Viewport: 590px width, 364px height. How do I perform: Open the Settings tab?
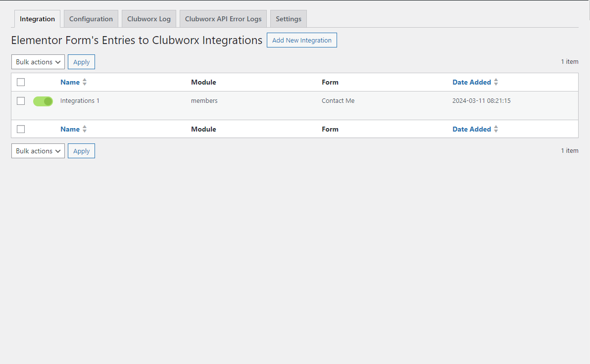[x=288, y=19]
